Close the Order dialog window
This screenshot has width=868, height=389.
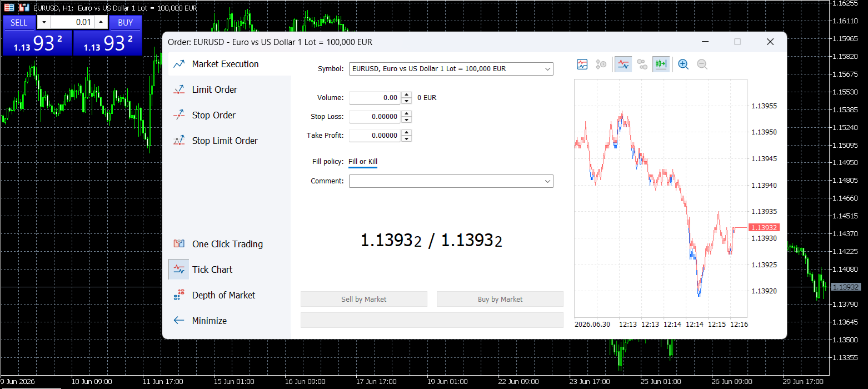770,42
